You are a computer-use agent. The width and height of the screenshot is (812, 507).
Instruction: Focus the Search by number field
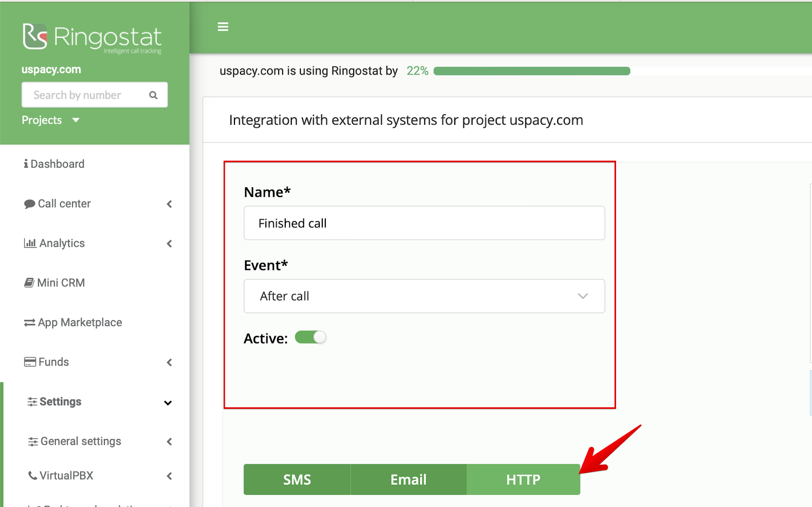(94, 95)
